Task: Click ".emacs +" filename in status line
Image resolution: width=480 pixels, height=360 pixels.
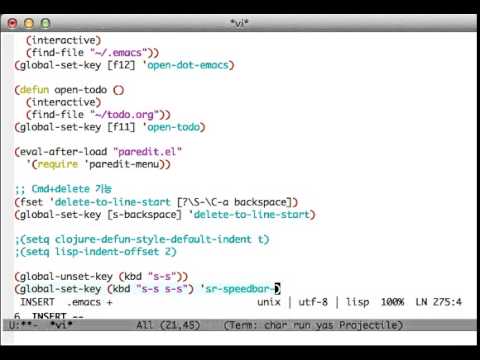Action: coord(89,302)
